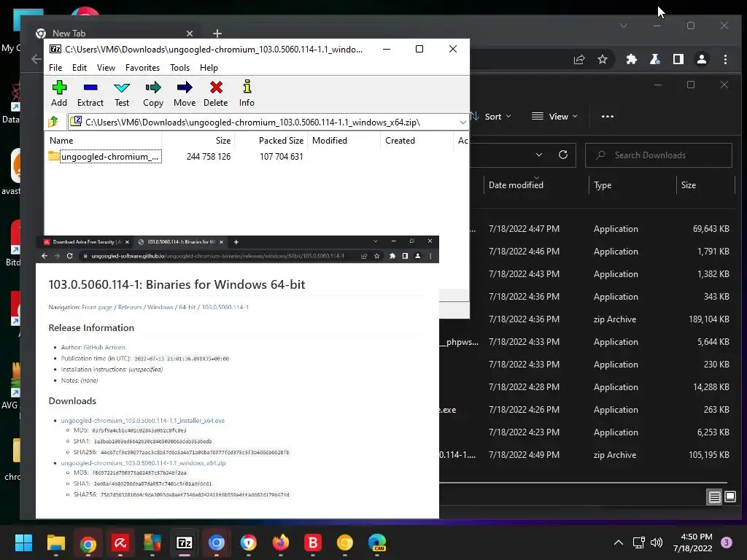Click the ungoogled-software.github.io address bar
Viewport: 747px width, 560px height.
(x=217, y=256)
